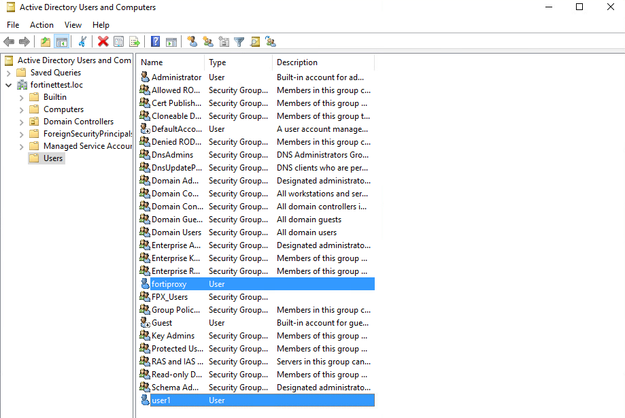Open the blue Help icon

tap(155, 41)
